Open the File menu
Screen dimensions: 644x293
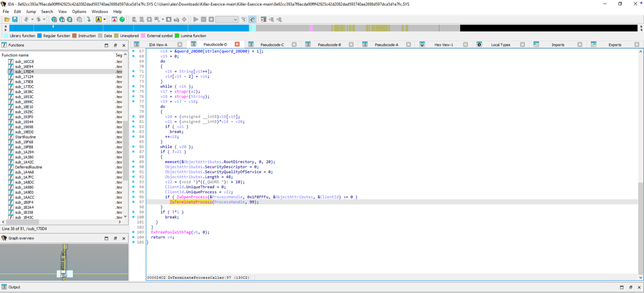point(6,11)
